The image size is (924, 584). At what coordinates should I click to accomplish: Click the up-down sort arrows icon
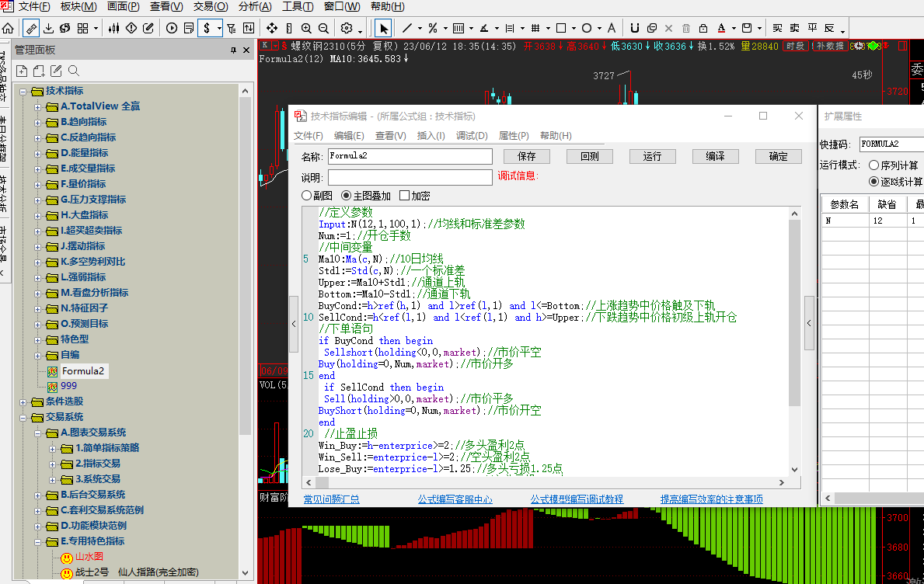tap(249, 28)
